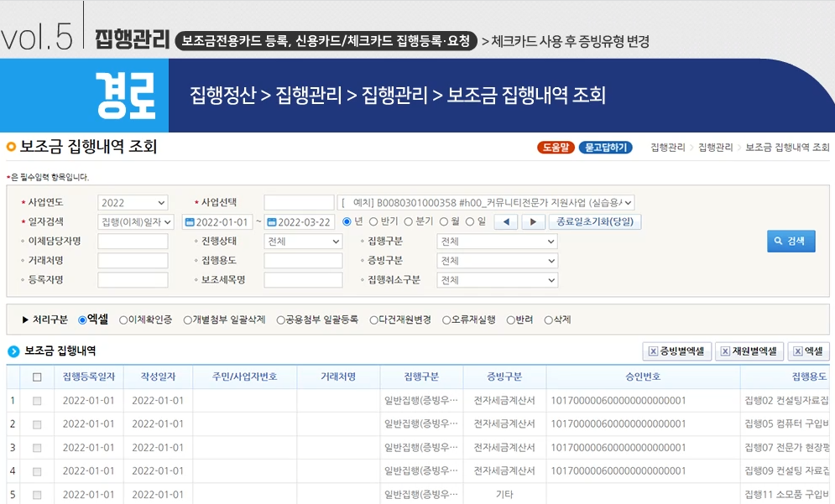Click 종료일초기화(당일) button
835x504 pixels.
click(595, 222)
